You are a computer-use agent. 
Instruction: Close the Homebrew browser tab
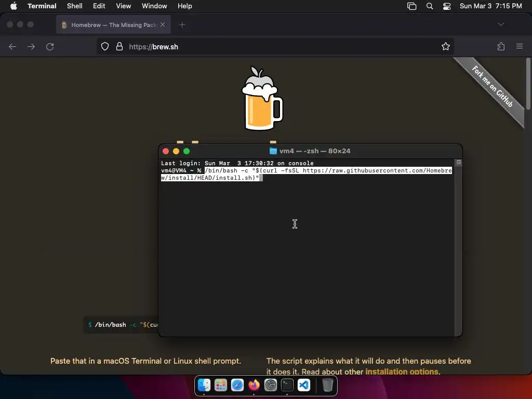pos(163,25)
